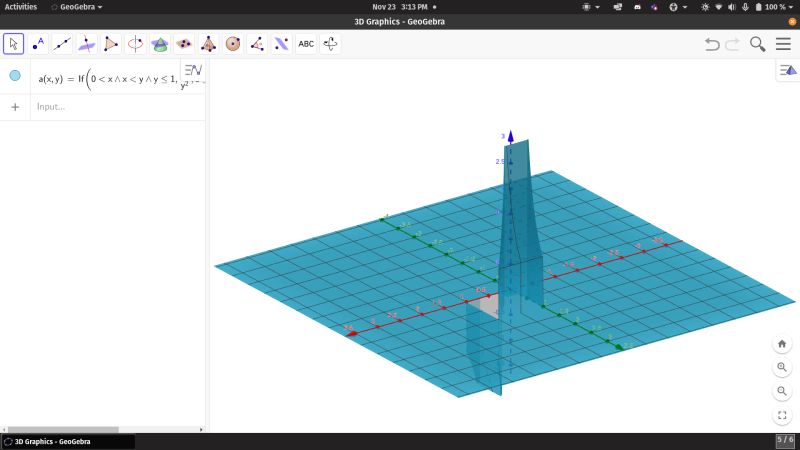
Task: Reset view with the home button
Action: (x=782, y=344)
